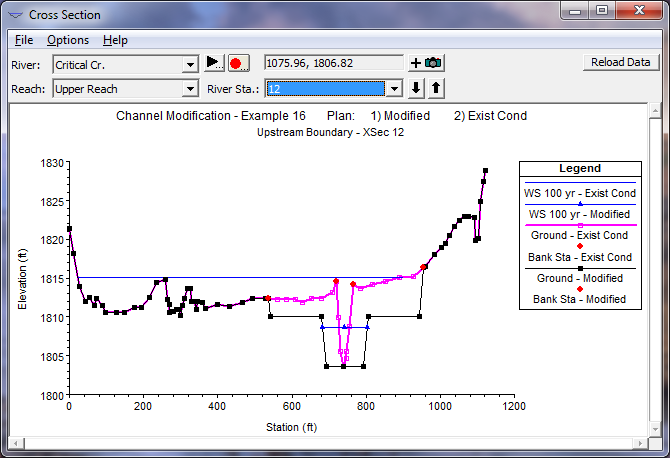The height and width of the screenshot is (458, 670).
Task: Open the File menu
Action: 24,40
